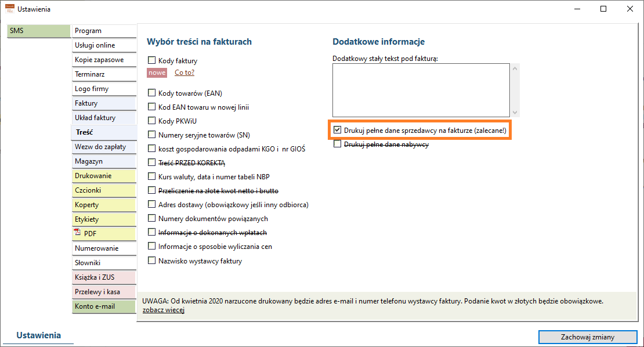Switch to Układ faktury tab
Screen dimensions: 644x347
coord(103,117)
